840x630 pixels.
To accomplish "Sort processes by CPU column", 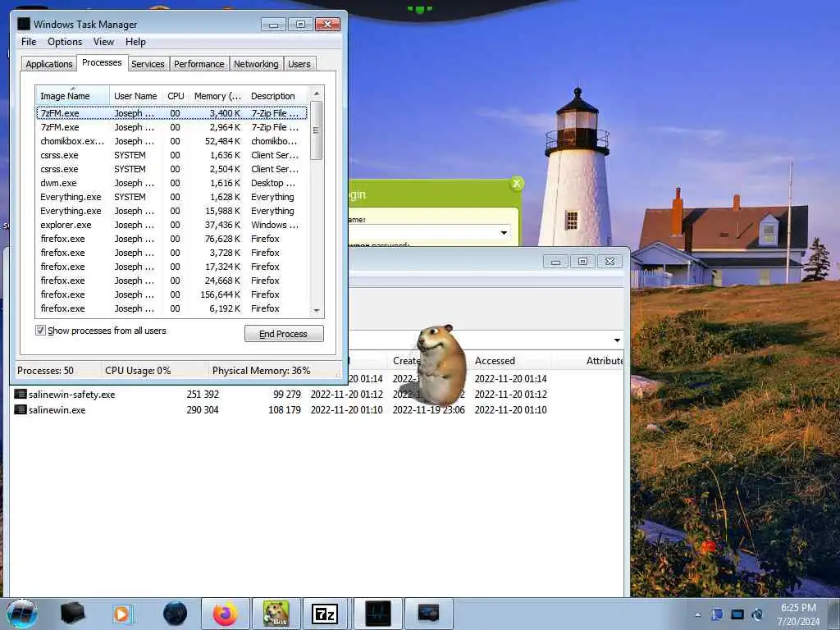I will [x=176, y=96].
